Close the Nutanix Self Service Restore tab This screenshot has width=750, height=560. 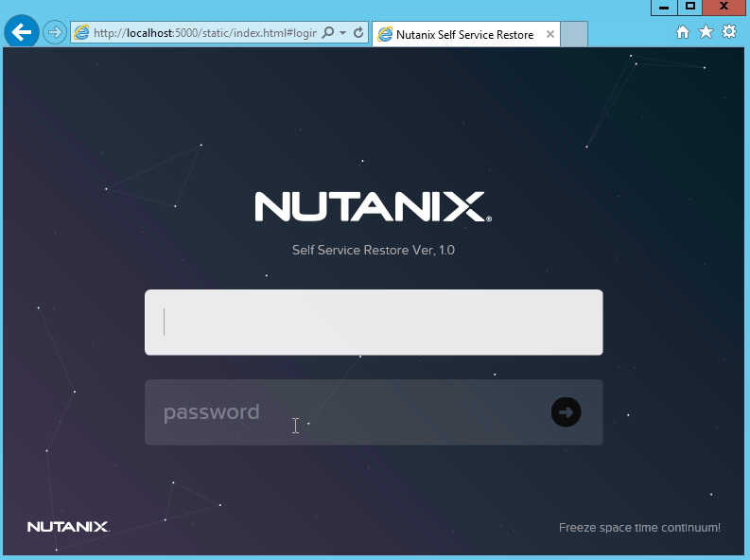550,34
